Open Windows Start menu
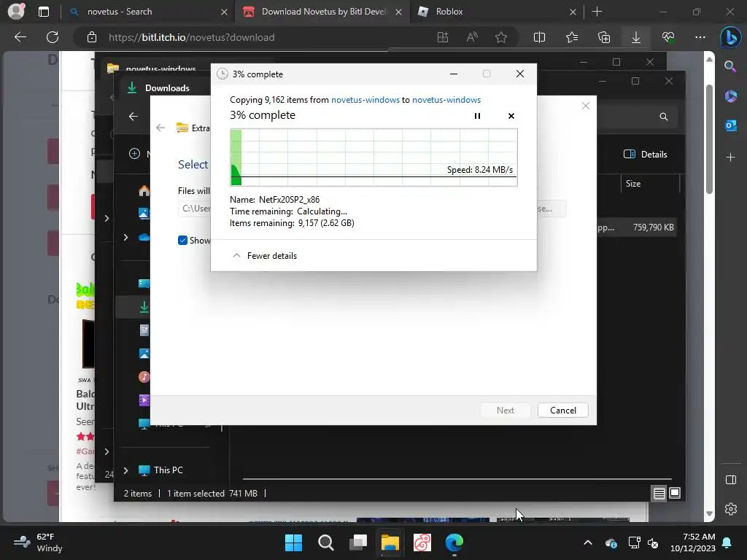This screenshot has width=747, height=560. click(293, 542)
